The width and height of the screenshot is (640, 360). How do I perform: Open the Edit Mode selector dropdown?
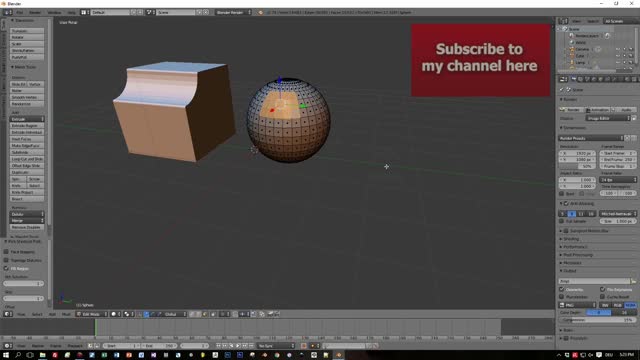[91, 314]
